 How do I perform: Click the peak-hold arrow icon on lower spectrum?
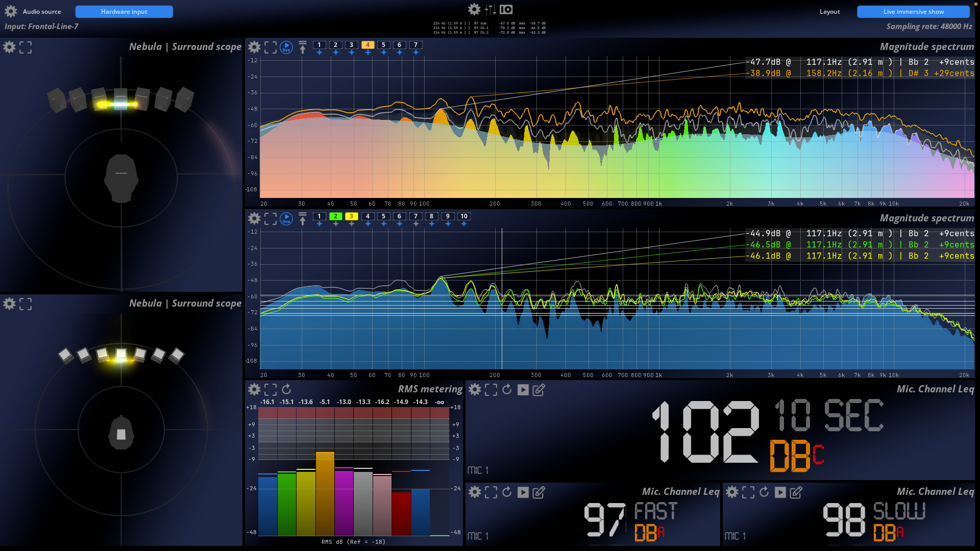point(303,219)
